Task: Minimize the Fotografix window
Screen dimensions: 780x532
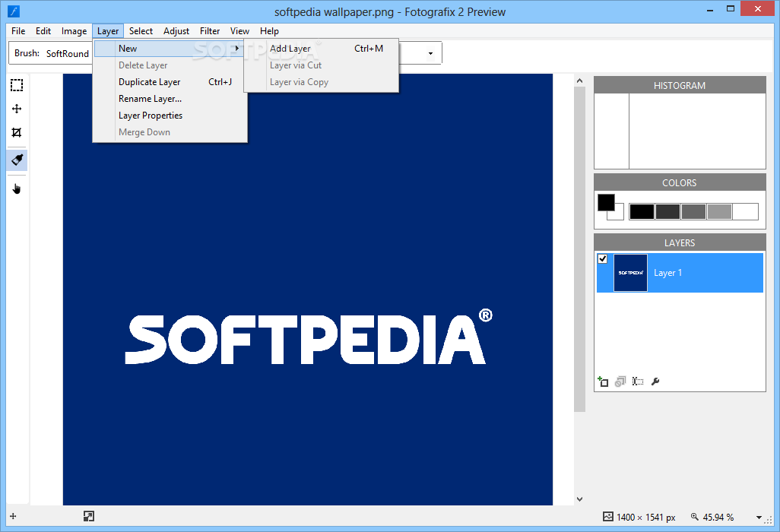Action: pos(710,9)
